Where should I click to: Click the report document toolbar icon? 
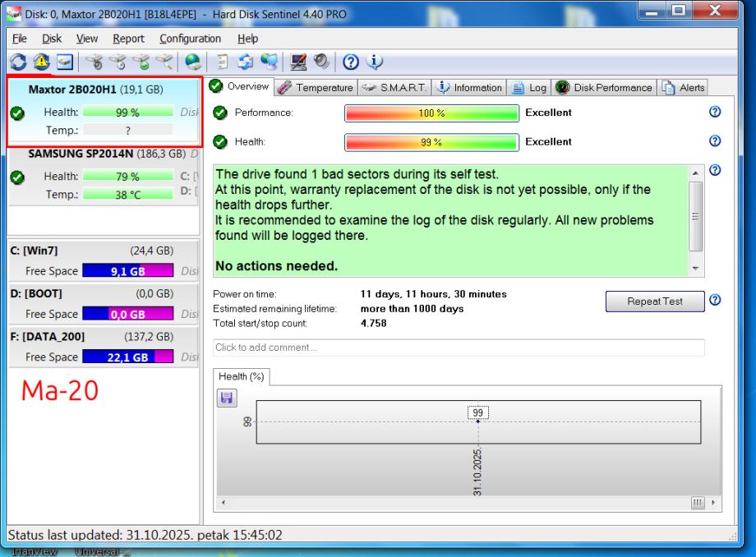(222, 62)
